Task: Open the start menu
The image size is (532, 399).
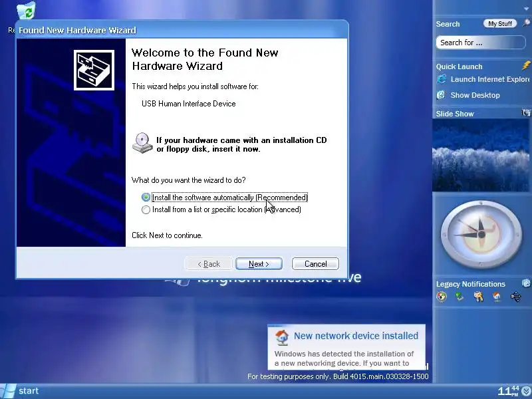Action: pyautogui.click(x=21, y=391)
